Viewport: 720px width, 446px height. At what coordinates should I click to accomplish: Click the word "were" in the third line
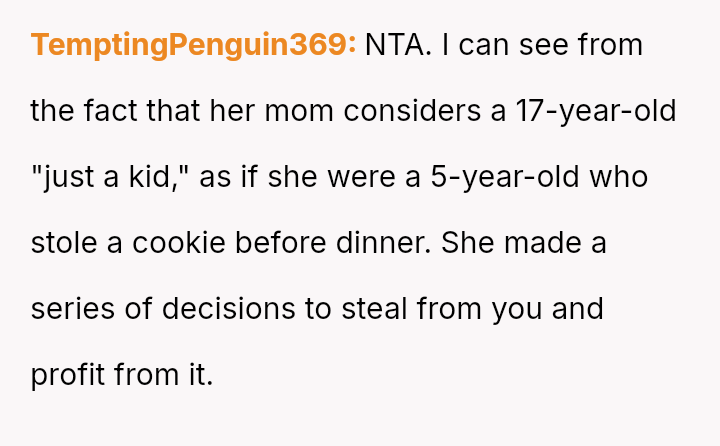coord(361,177)
